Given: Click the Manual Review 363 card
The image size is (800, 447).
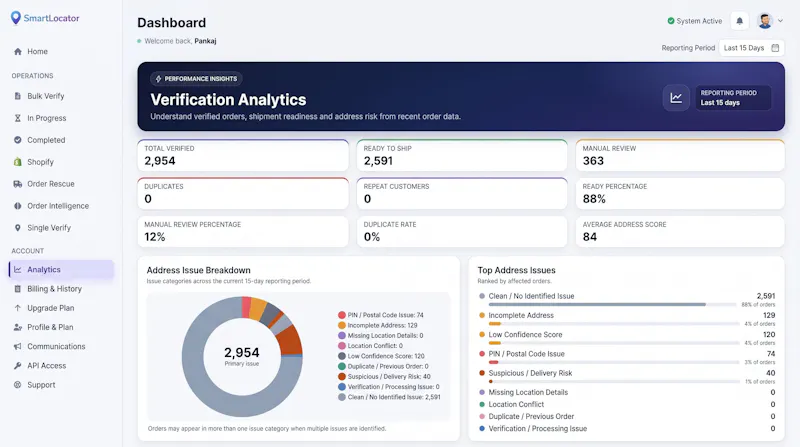Looking at the screenshot, I should point(680,155).
